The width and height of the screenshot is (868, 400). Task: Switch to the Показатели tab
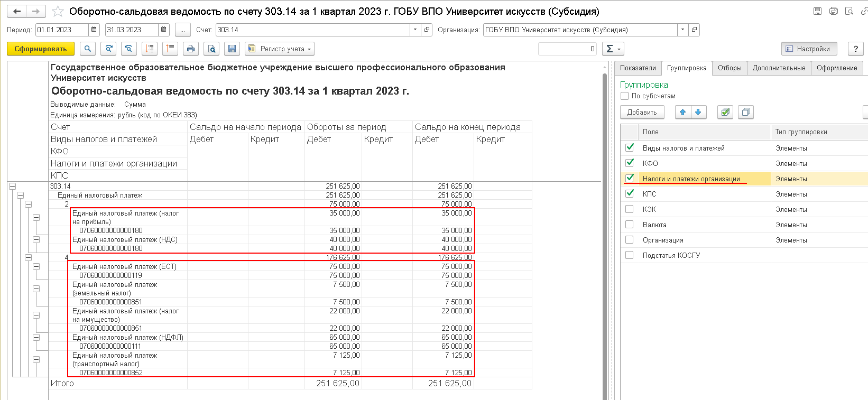[638, 68]
